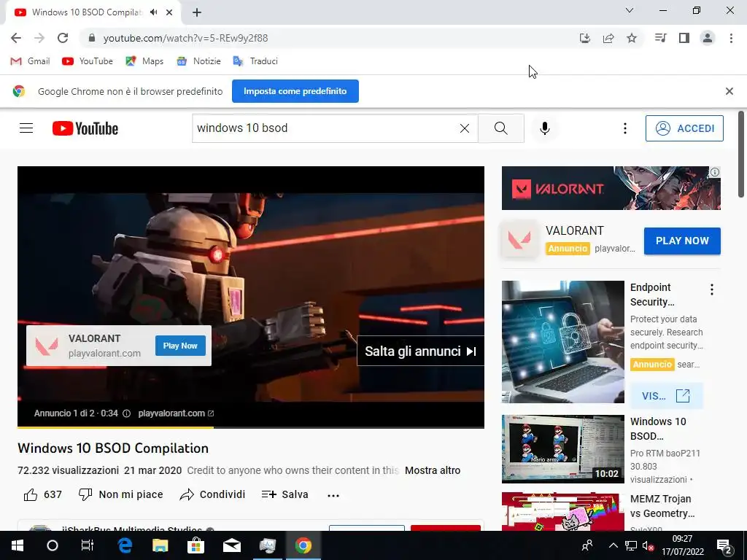The height and width of the screenshot is (560, 747).
Task: Click the VIS... visit site button
Action: pyautogui.click(x=666, y=396)
